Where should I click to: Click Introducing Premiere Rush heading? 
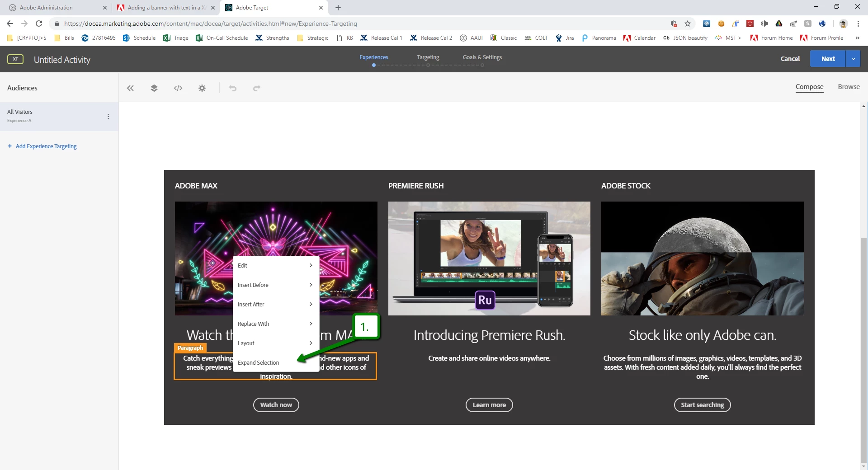pos(489,335)
